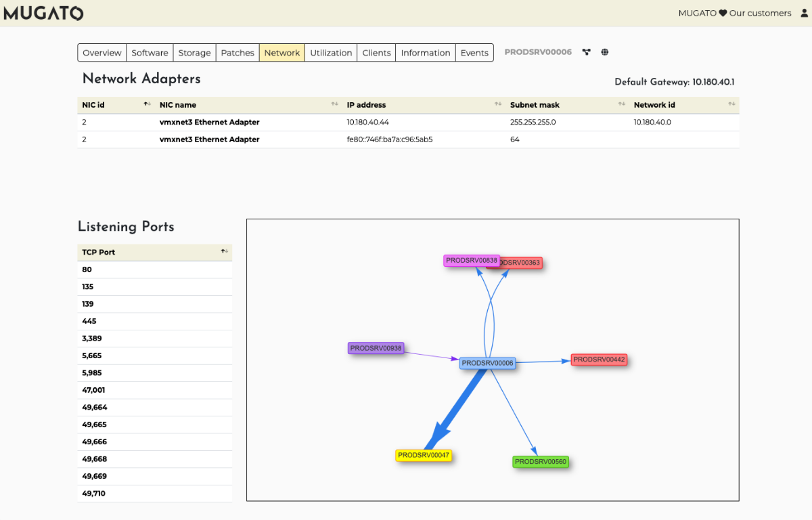Sort by the Subnet mask column

coord(621,104)
